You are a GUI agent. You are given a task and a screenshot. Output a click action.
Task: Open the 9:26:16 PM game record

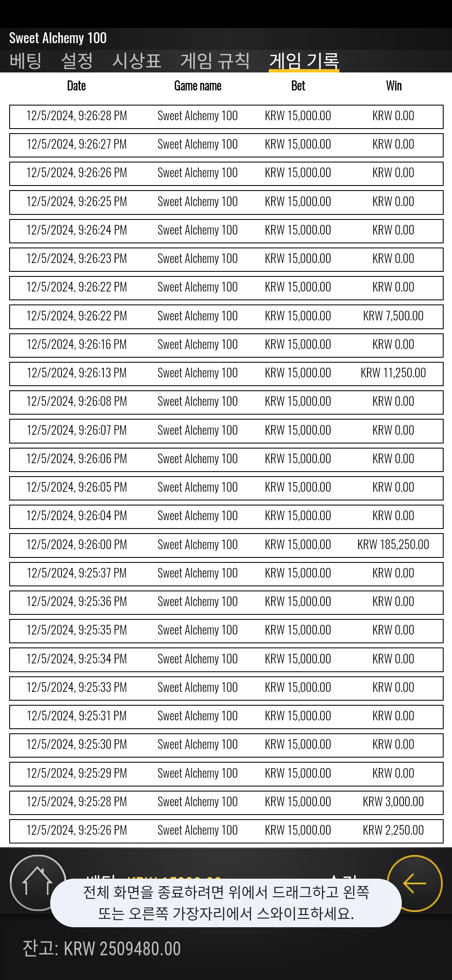226,345
